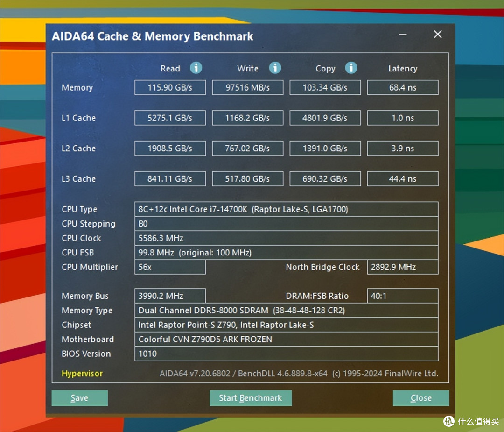The height and width of the screenshot is (432, 504).
Task: Click the Latency column header
Action: click(403, 69)
